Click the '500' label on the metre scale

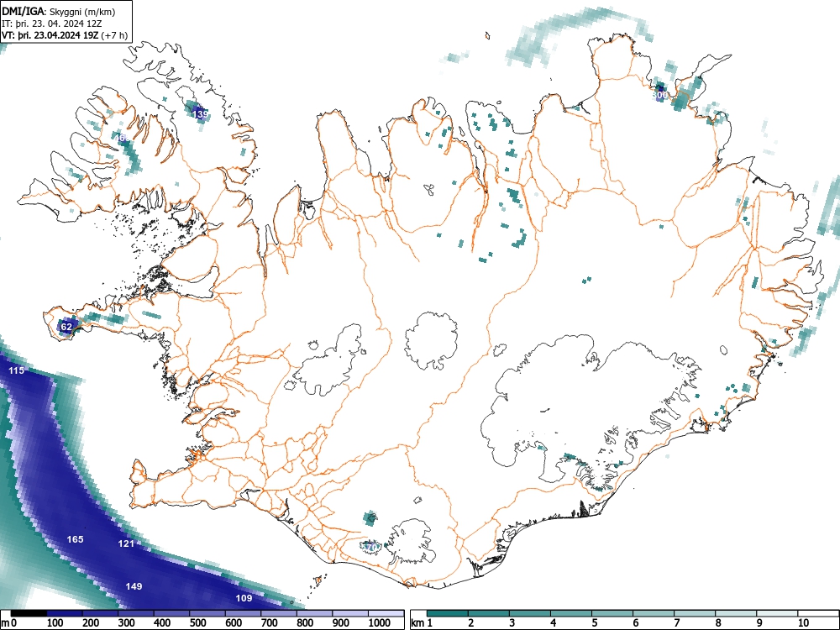point(197,622)
